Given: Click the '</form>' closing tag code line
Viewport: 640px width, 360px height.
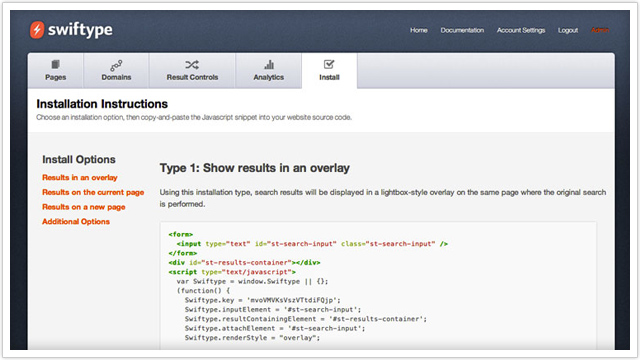Looking at the screenshot, I should point(182,253).
